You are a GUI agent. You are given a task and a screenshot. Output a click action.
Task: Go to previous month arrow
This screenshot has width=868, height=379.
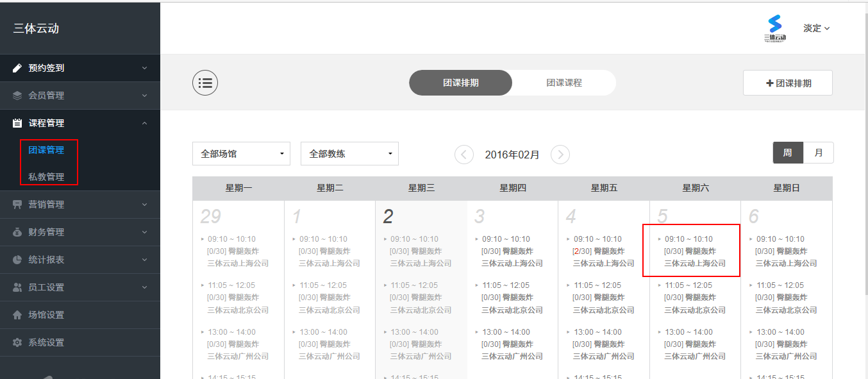[x=464, y=155]
